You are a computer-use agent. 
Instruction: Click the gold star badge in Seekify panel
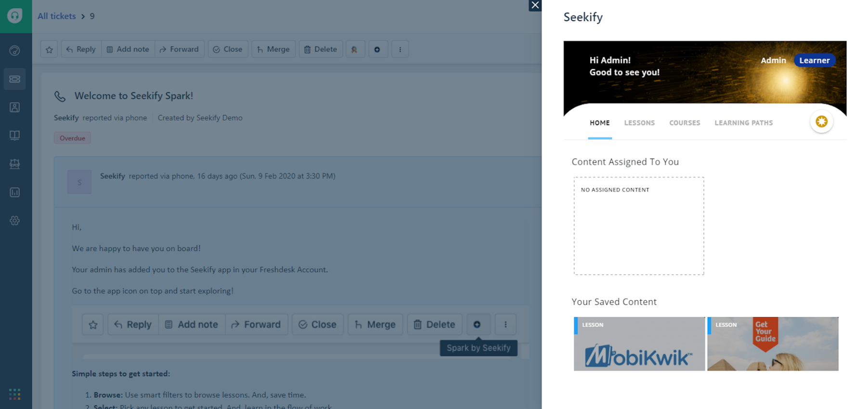[822, 122]
